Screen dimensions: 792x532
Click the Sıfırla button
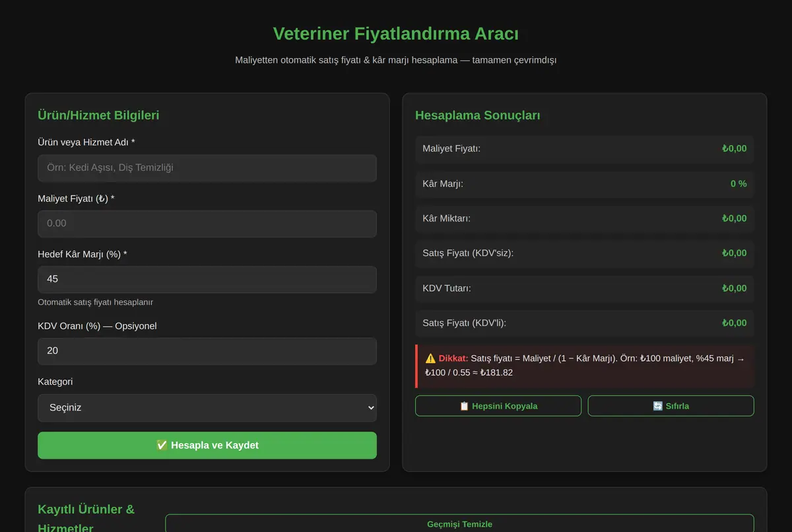[x=671, y=406]
